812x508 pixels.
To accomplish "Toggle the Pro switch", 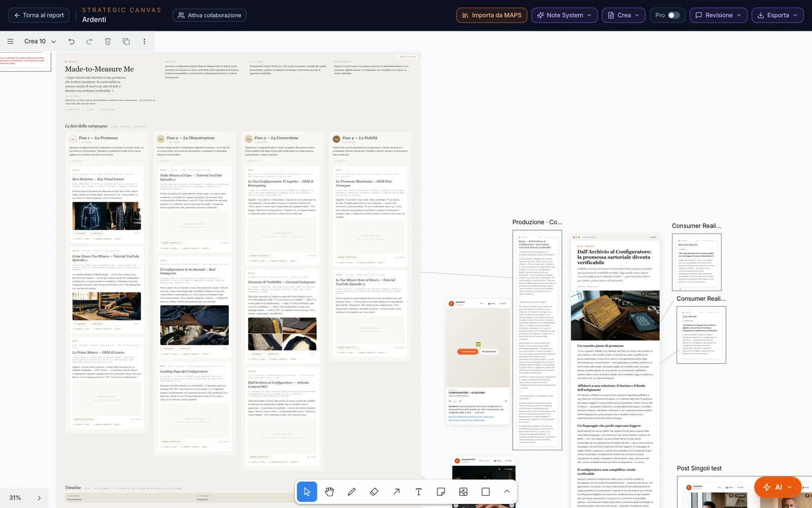I will click(x=673, y=15).
